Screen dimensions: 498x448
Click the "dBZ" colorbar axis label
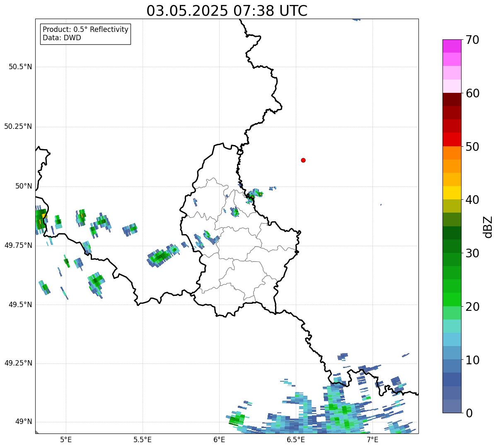488,226
